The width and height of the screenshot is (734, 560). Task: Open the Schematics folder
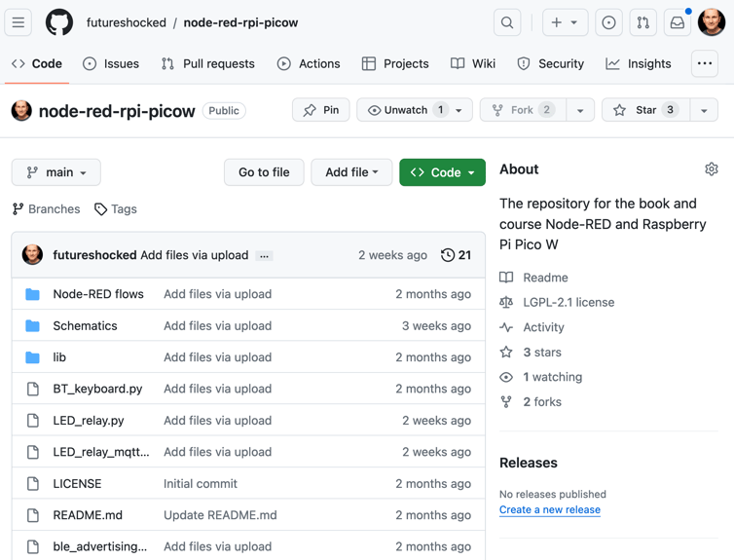coord(86,326)
